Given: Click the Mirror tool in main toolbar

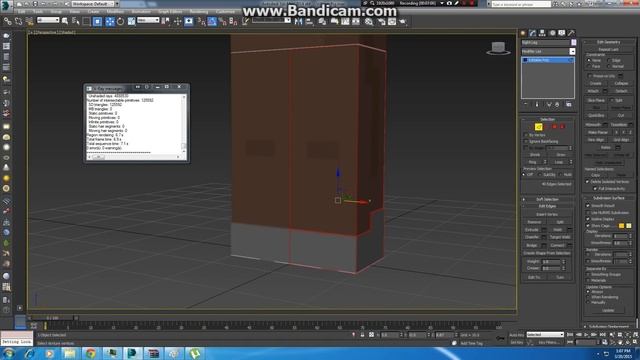Looking at the screenshot, I should (298, 21).
